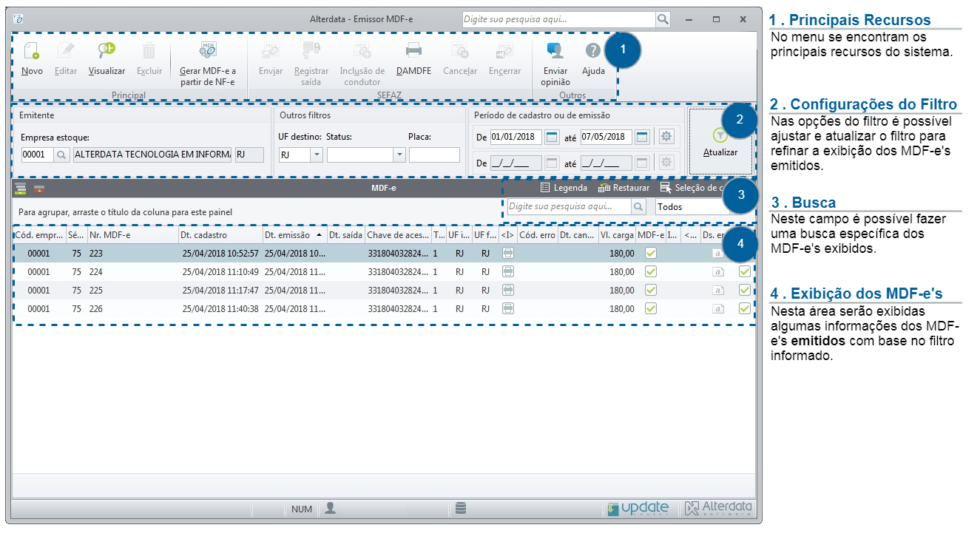
Task: Toggle the last-column checkbox in row 224
Action: click(x=744, y=271)
